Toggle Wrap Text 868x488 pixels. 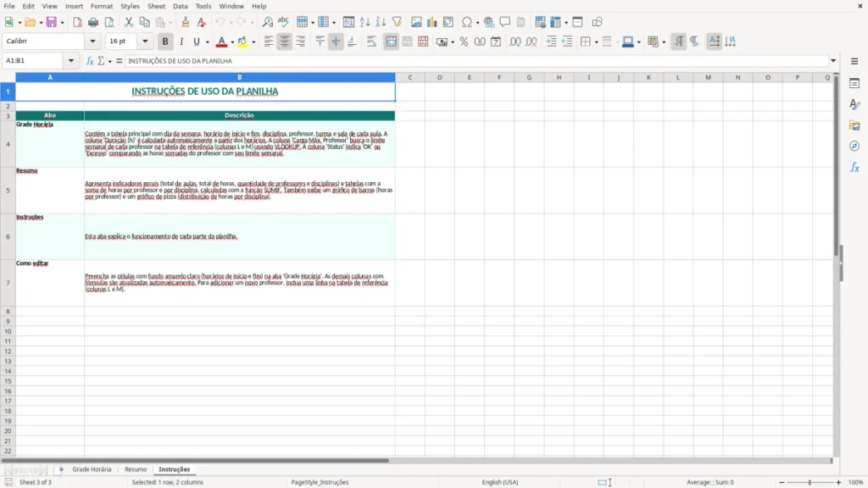[371, 42]
